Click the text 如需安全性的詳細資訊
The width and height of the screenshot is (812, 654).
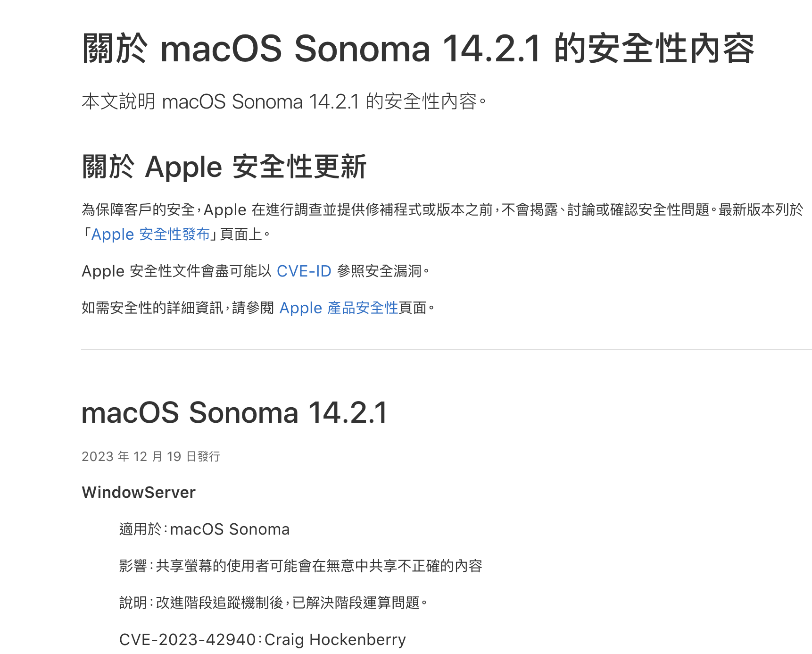pos(152,308)
